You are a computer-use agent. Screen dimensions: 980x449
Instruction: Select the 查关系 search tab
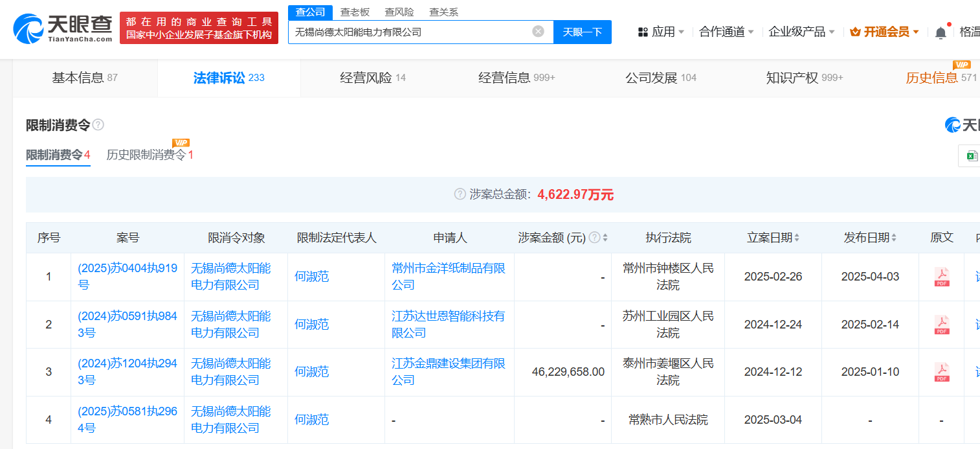click(x=443, y=12)
